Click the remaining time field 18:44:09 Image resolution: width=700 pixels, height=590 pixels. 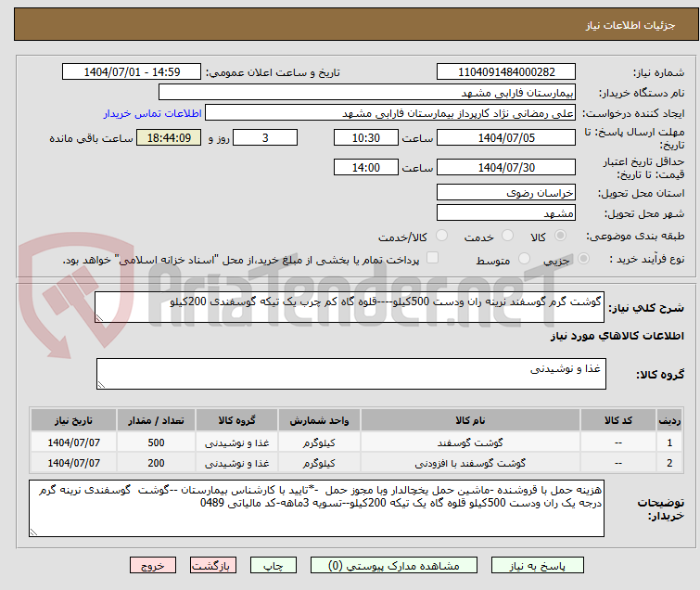click(169, 137)
